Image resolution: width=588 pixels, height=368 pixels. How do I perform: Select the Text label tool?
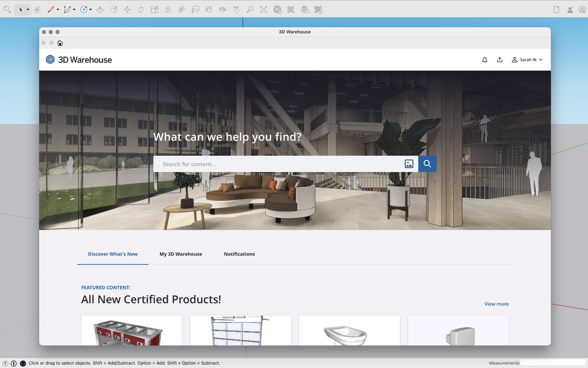[x=195, y=10]
